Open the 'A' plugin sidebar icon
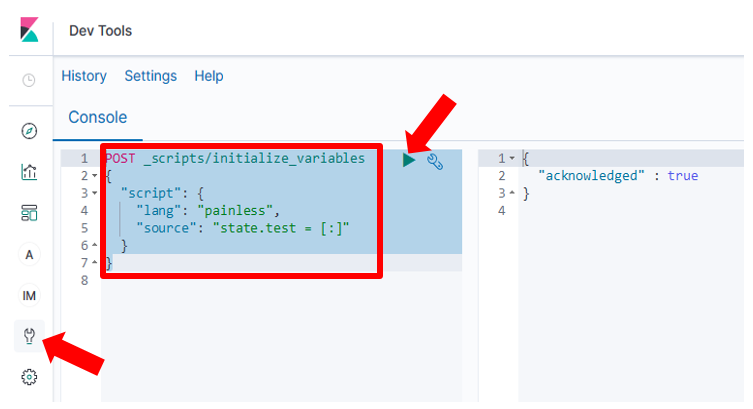The width and height of the screenshot is (753, 409). click(29, 254)
